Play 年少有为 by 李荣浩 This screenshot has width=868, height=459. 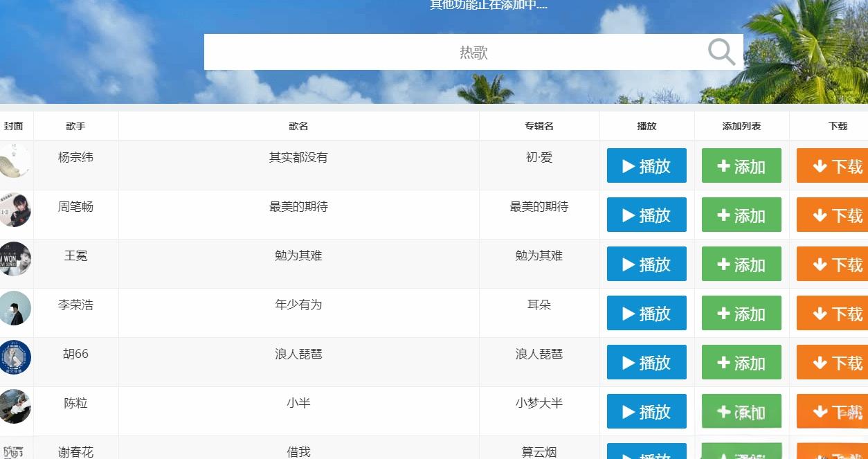coord(647,313)
